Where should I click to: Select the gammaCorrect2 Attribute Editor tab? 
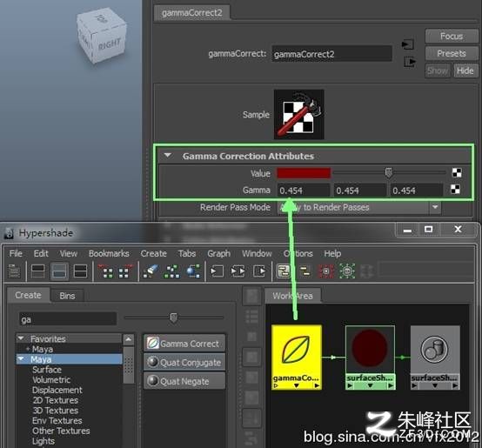[191, 13]
